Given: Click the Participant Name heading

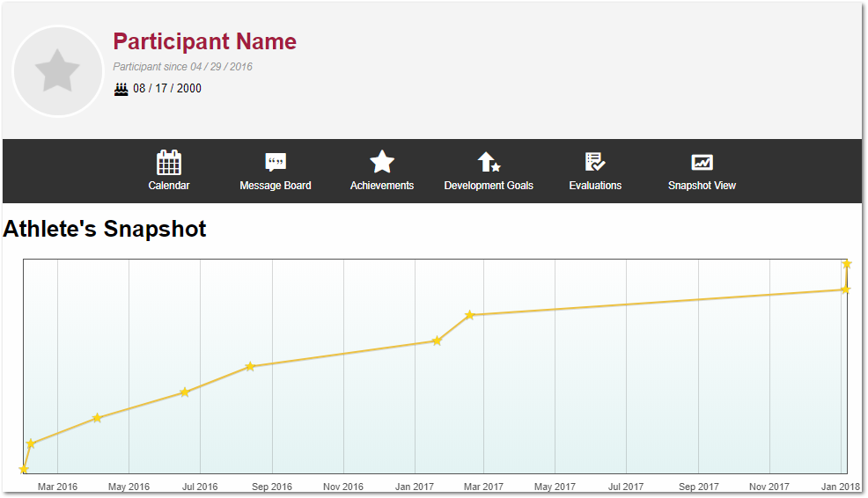Looking at the screenshot, I should 204,41.
